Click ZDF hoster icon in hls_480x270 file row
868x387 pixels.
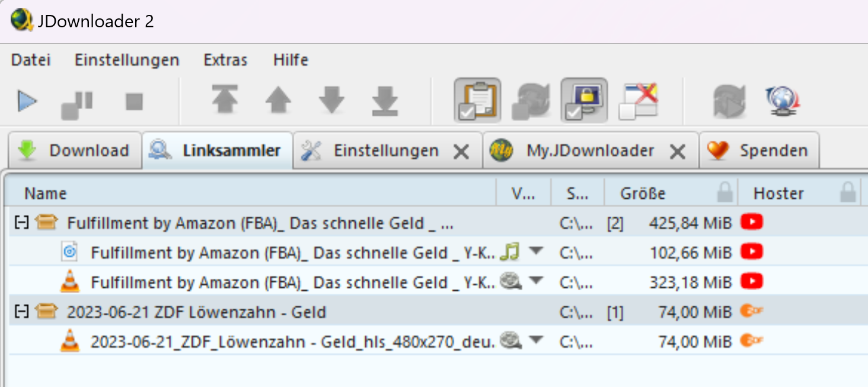click(x=752, y=341)
